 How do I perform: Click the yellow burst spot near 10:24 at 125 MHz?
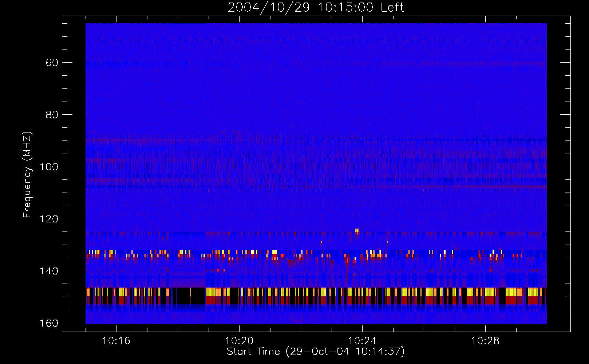pyautogui.click(x=357, y=231)
